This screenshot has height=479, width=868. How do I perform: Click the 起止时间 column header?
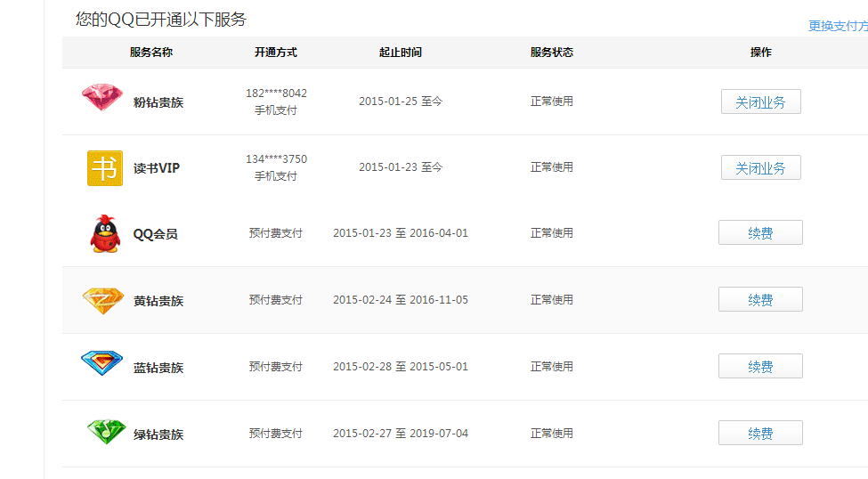pyautogui.click(x=401, y=52)
